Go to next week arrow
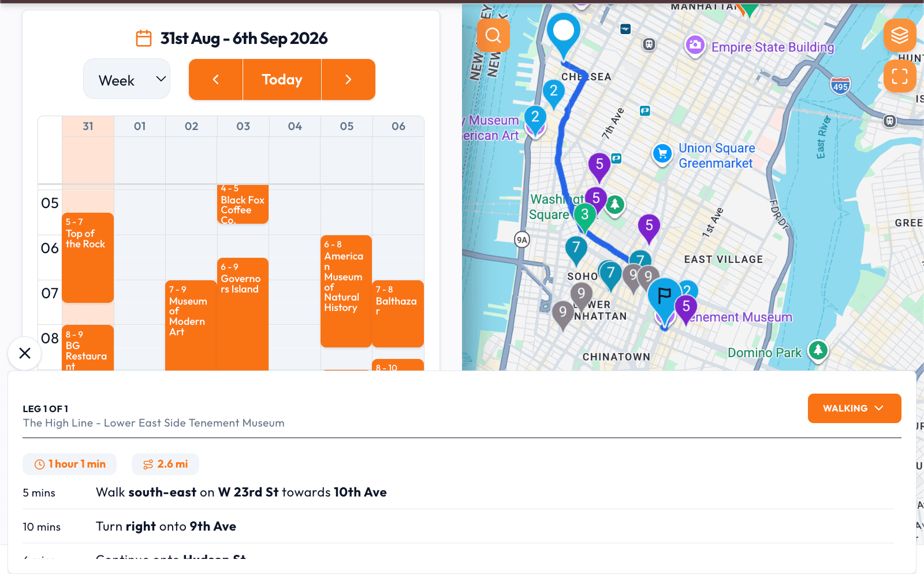The image size is (924, 578). [x=348, y=80]
